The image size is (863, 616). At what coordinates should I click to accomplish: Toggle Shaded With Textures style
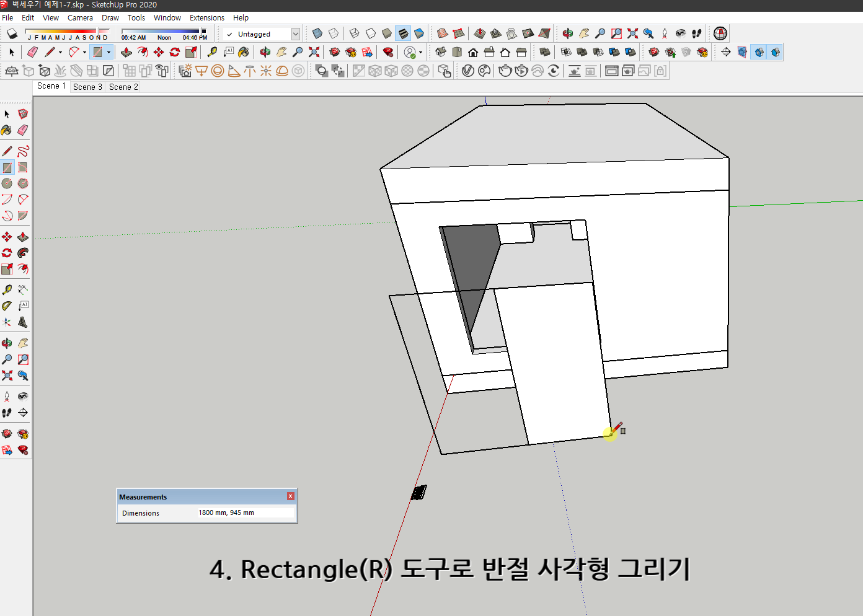404,33
